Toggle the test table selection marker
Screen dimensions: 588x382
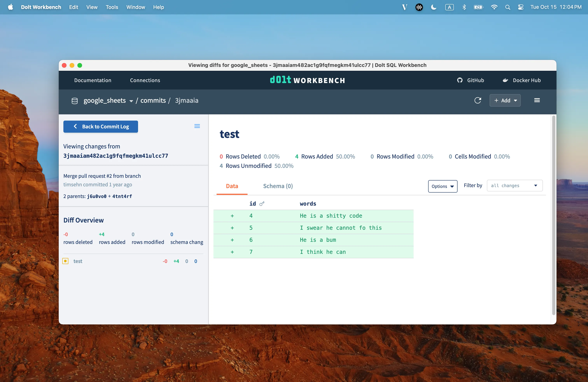(66, 261)
